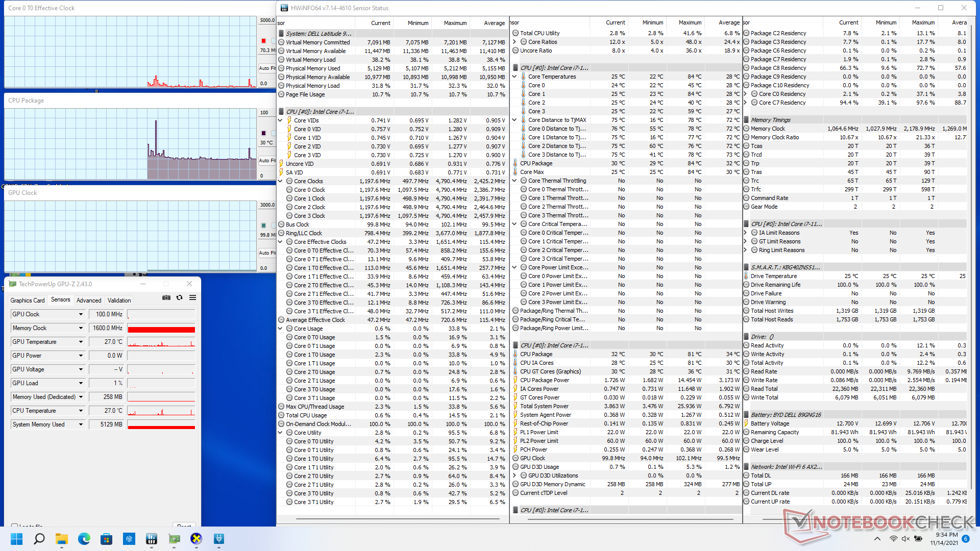This screenshot has width=980, height=551.
Task: Click the red color swatch in Core 0 graph
Action: click(x=264, y=41)
